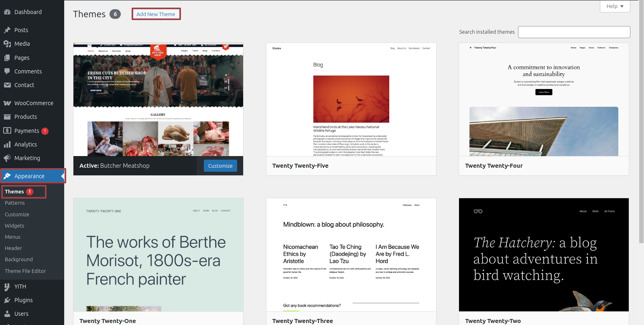This screenshot has height=325, width=644.
Task: Open Widgets submenu link
Action: (14, 226)
